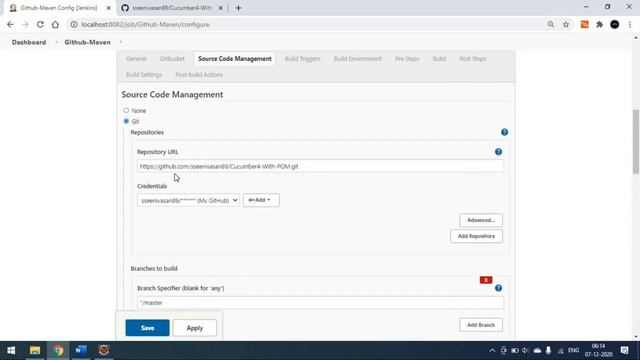
Task: Switch to the Build Settings tab
Action: (x=144, y=75)
